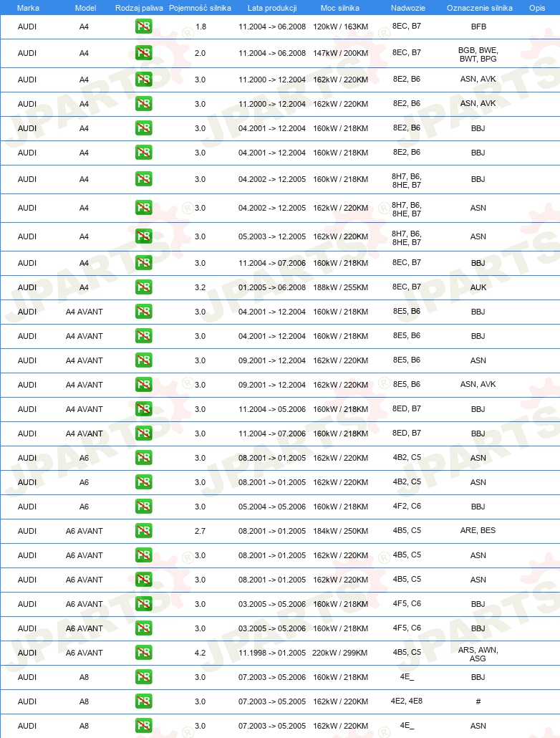Select the 120kW / 163KM power cell

341,27
